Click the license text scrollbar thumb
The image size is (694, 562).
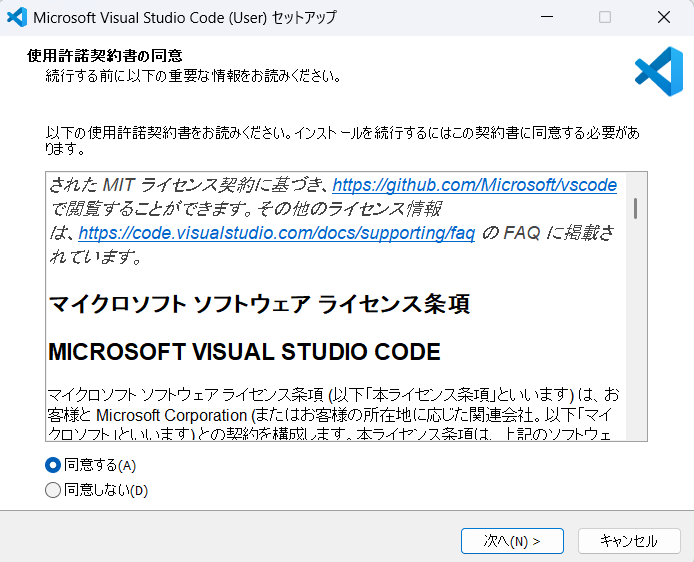(636, 208)
